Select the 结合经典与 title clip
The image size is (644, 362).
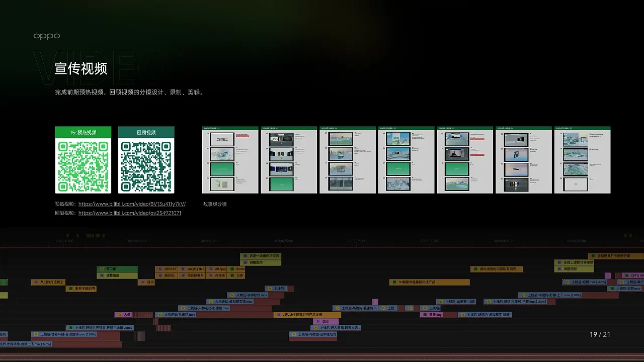click(x=192, y=276)
